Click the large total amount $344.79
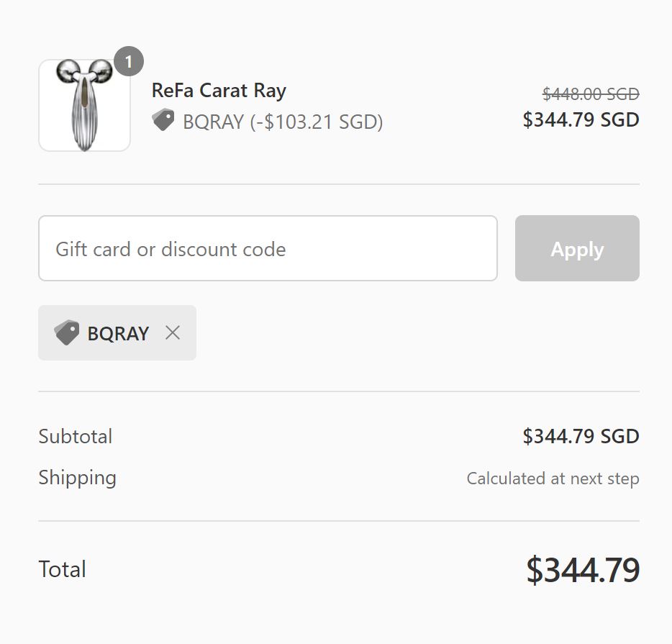 (x=582, y=570)
